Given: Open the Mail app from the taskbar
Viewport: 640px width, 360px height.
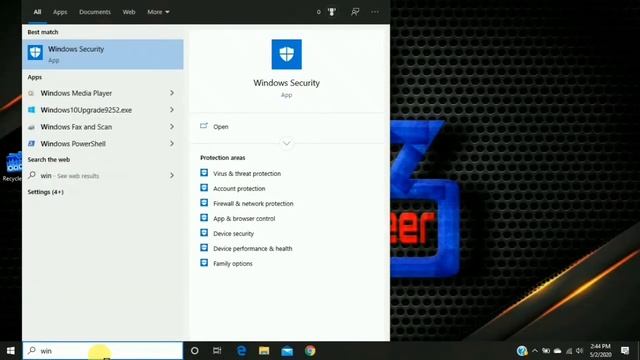Looking at the screenshot, I should tap(287, 351).
